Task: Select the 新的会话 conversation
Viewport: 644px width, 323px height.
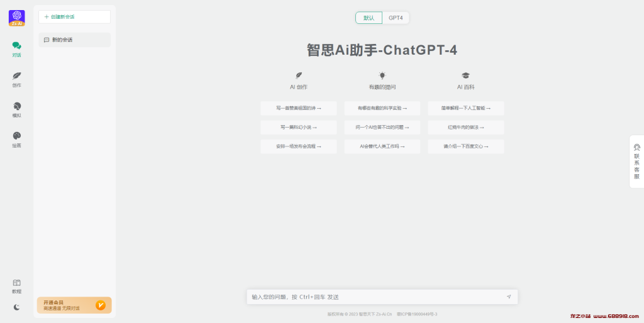Action: pyautogui.click(x=74, y=40)
